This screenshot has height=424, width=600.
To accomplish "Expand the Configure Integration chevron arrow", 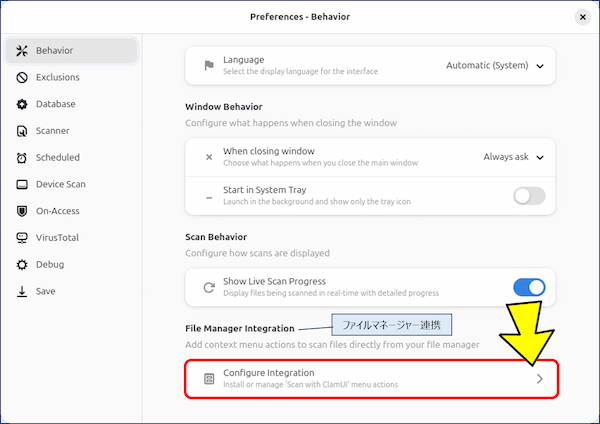I will click(540, 379).
